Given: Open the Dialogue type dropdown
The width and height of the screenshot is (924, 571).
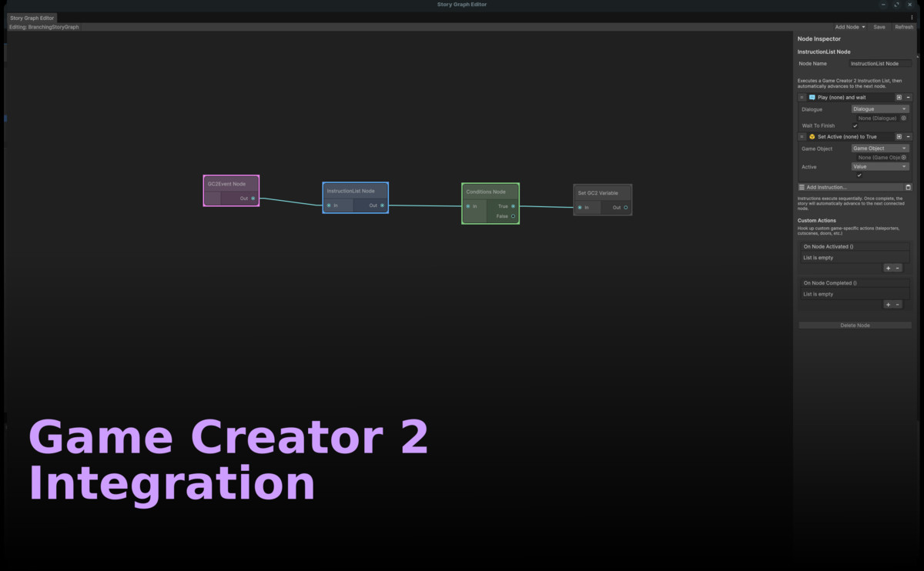Looking at the screenshot, I should pyautogui.click(x=880, y=109).
